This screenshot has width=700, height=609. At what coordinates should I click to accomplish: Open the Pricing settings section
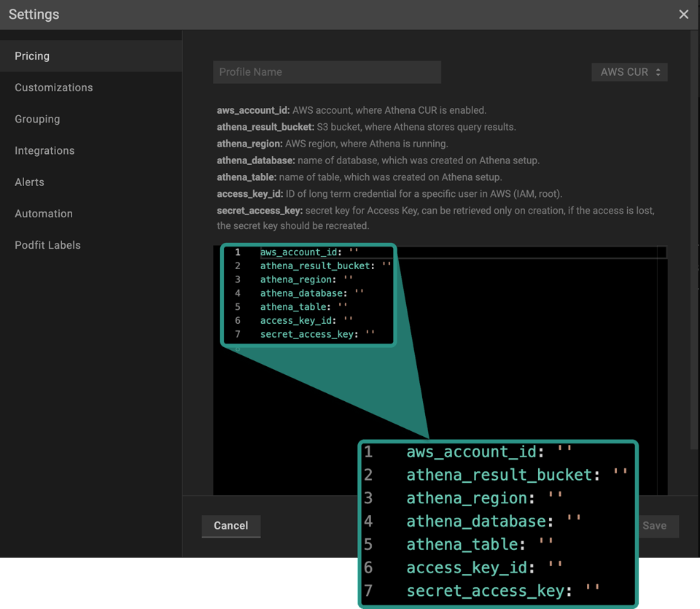[91, 56]
